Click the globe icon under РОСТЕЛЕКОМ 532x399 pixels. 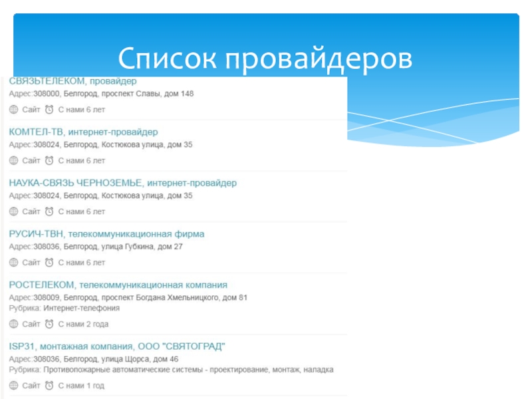(x=13, y=324)
